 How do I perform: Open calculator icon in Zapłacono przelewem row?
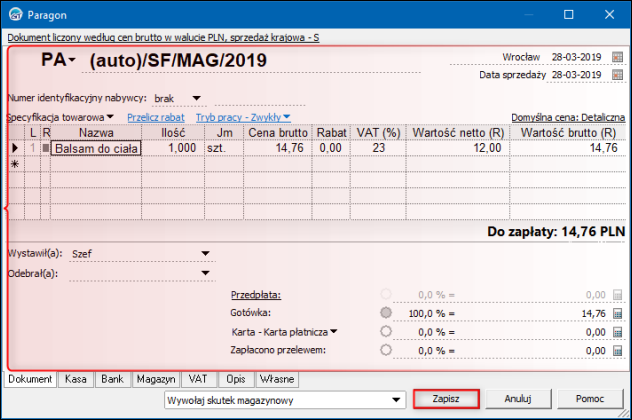click(617, 350)
